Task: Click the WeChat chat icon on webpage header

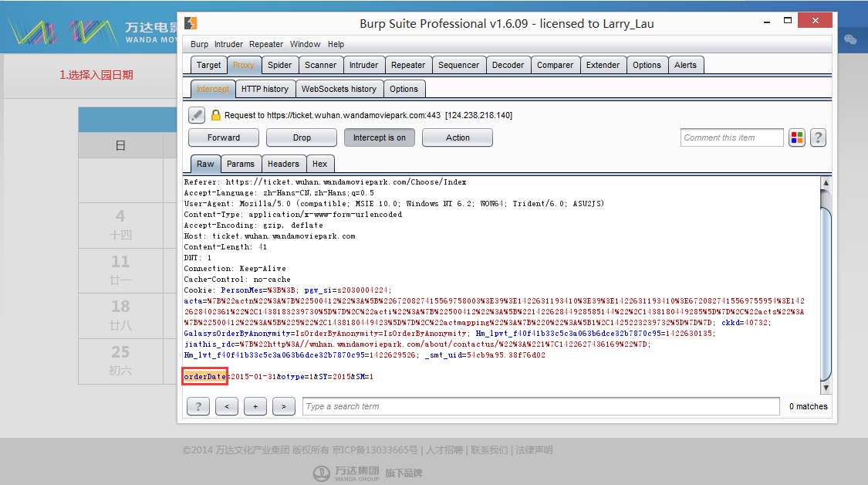Action: click(x=850, y=39)
